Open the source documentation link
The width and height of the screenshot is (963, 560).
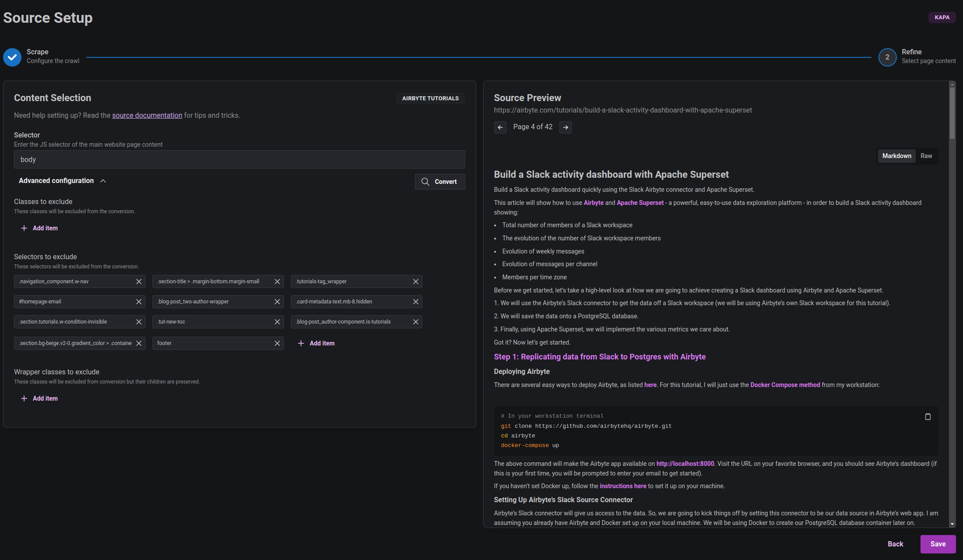coord(147,115)
